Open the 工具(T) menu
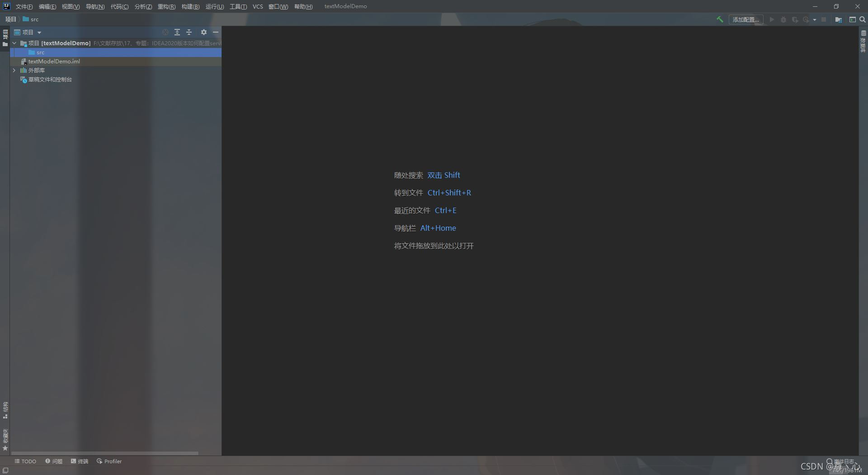 (238, 6)
